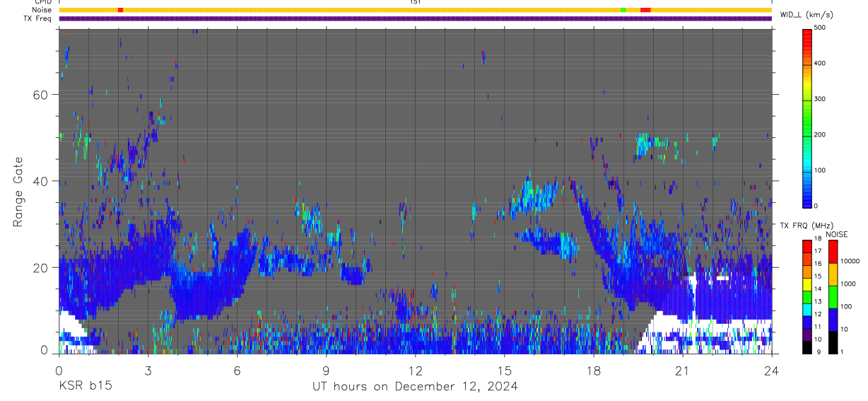
Task: Click the hour 24 tick label
Action: point(772,370)
